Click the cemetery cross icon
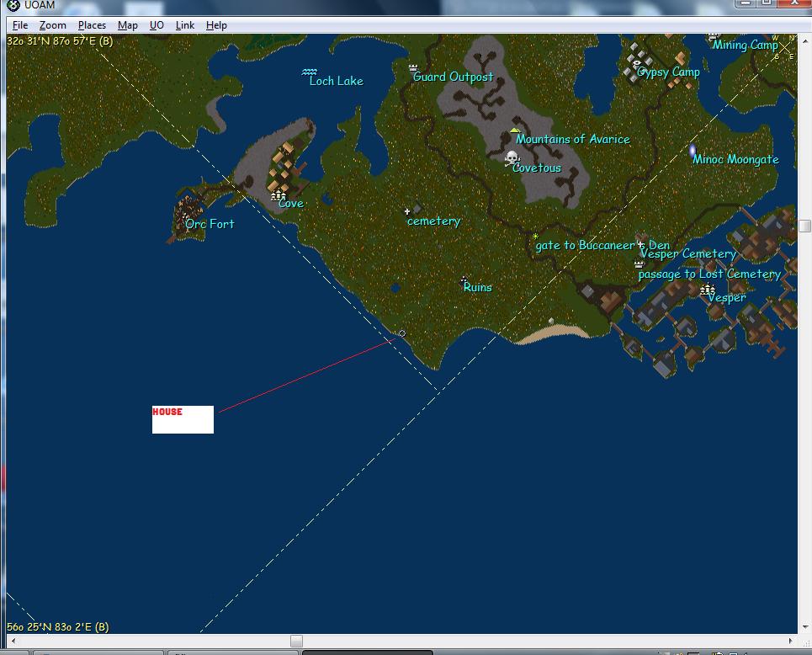 coord(407,211)
